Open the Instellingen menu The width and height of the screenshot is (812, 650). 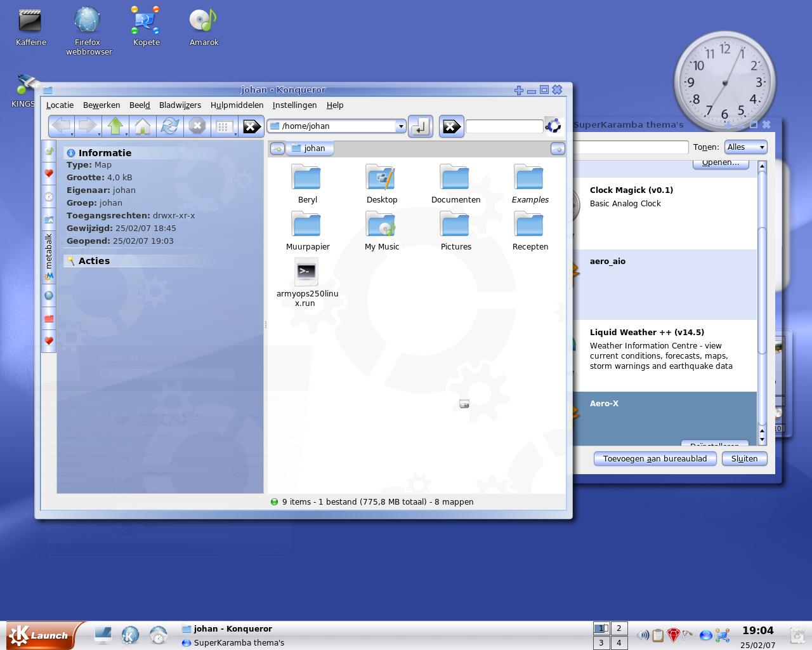(294, 105)
